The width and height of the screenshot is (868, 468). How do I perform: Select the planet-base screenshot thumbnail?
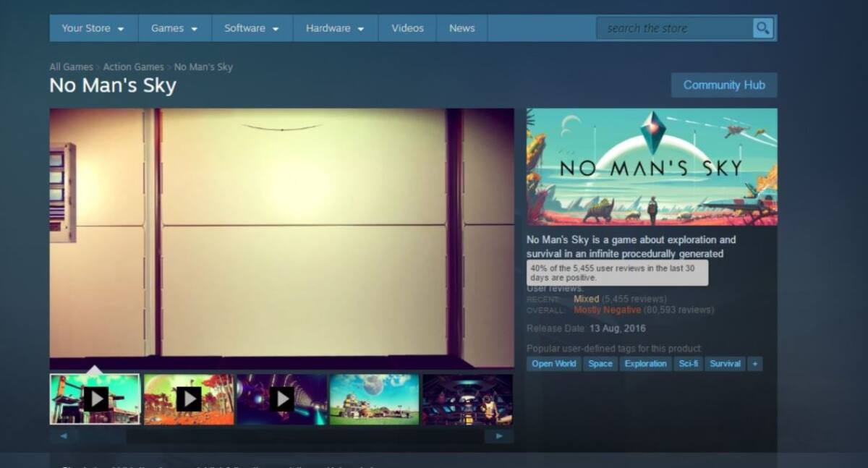click(x=375, y=399)
